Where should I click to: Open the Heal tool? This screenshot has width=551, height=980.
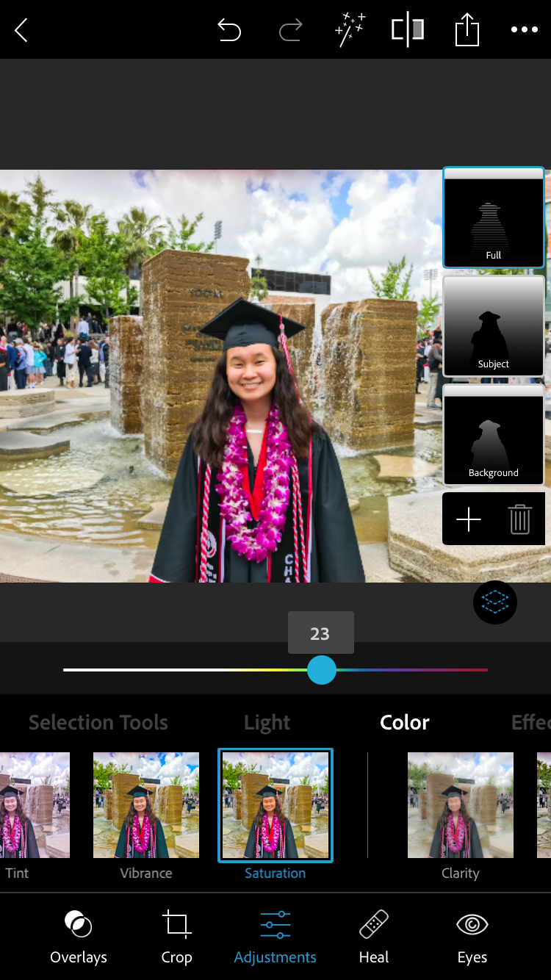(x=374, y=936)
